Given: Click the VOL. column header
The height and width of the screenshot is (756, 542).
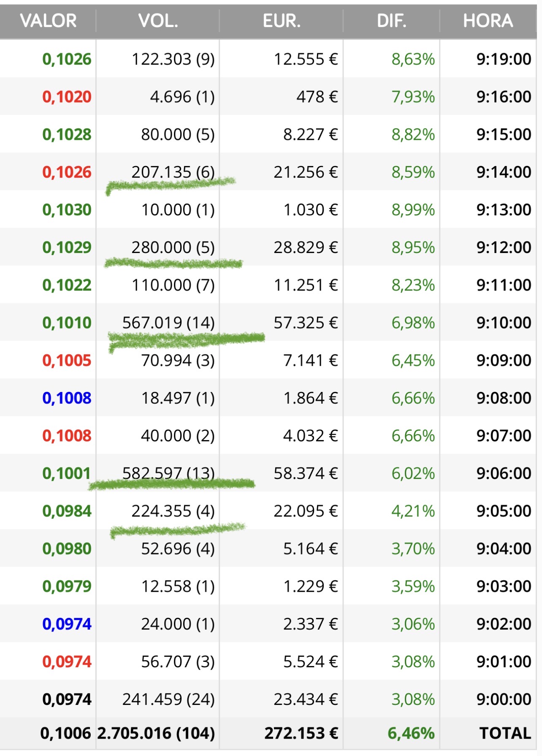Looking at the screenshot, I should pyautogui.click(x=158, y=21).
